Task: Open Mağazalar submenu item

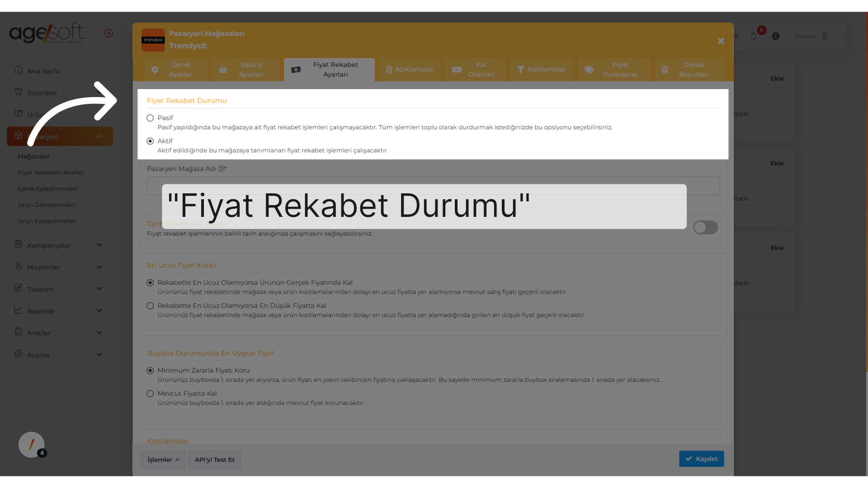Action: tap(33, 156)
